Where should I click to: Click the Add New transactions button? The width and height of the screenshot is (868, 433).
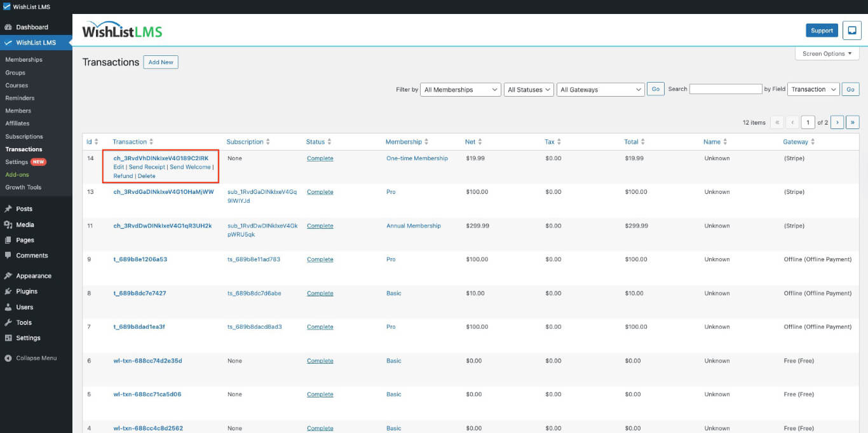tap(161, 62)
